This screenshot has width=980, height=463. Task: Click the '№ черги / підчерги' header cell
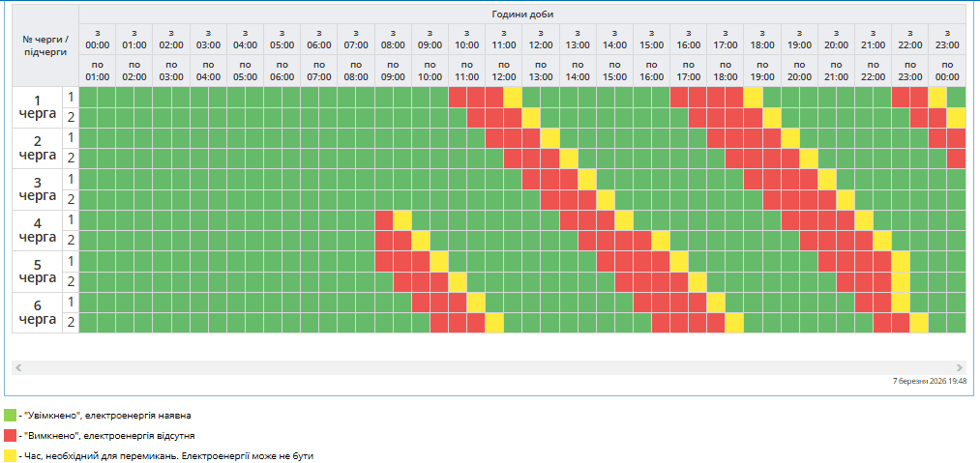45,44
